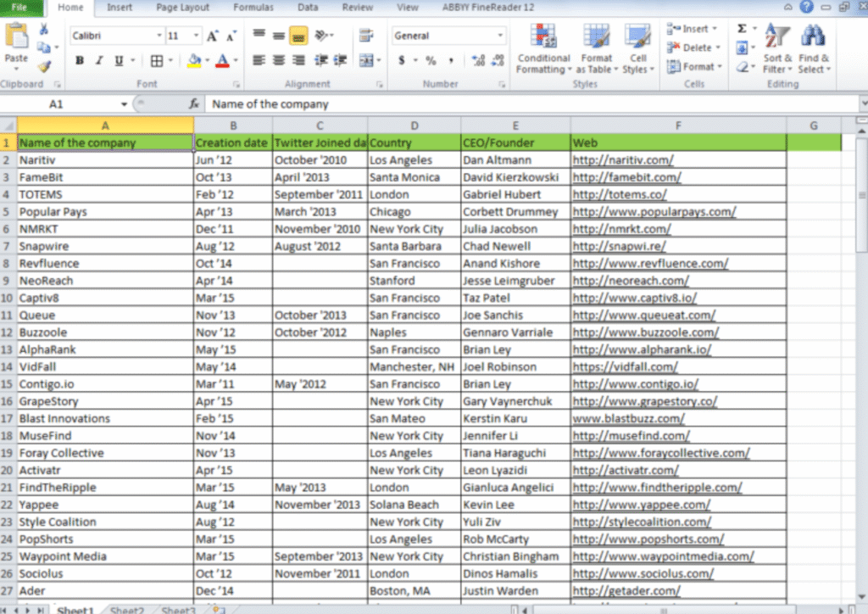Click the Cut scissors icon
This screenshot has width=868, height=614.
[x=44, y=30]
